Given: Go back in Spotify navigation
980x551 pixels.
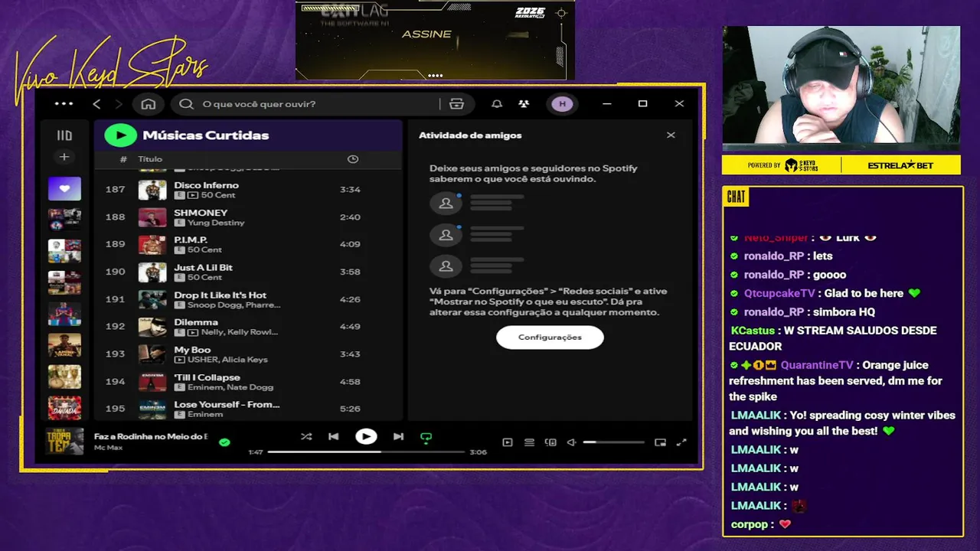Looking at the screenshot, I should pos(96,104).
